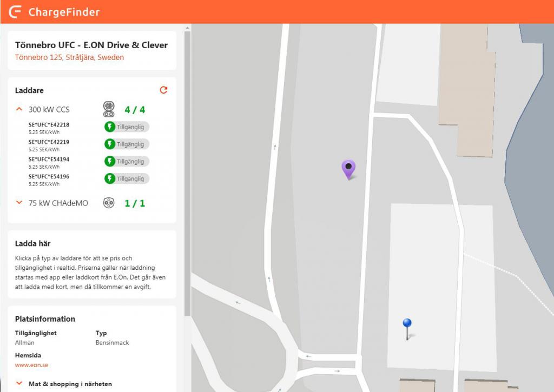Click Tillgänglig status badge for E54194
This screenshot has width=554, height=392.
click(x=127, y=161)
